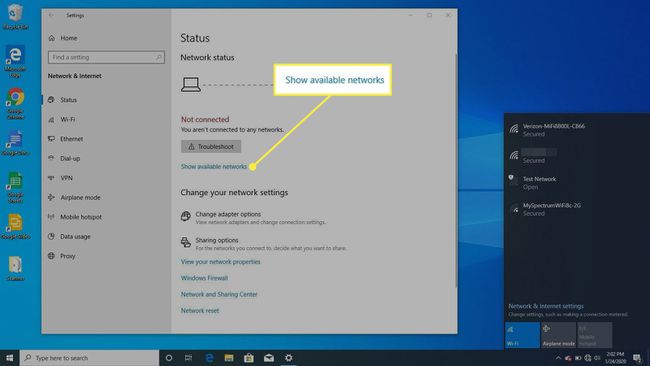The height and width of the screenshot is (366, 650).
Task: Click the Settings gear in the taskbar
Action: pyautogui.click(x=289, y=358)
